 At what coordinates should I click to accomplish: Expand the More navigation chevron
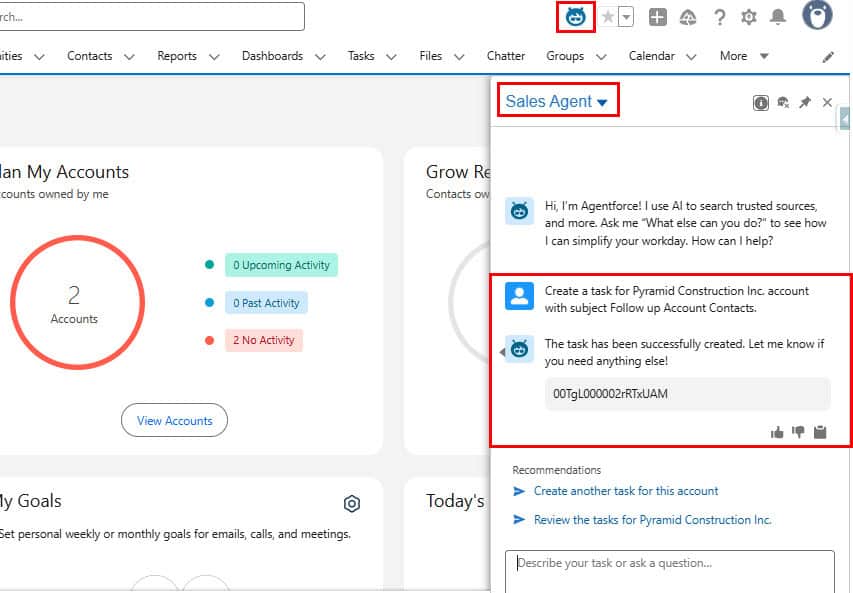(x=768, y=56)
